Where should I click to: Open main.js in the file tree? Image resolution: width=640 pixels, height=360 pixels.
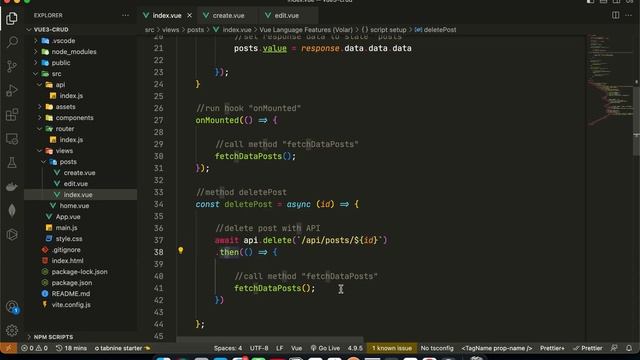(x=81, y=228)
